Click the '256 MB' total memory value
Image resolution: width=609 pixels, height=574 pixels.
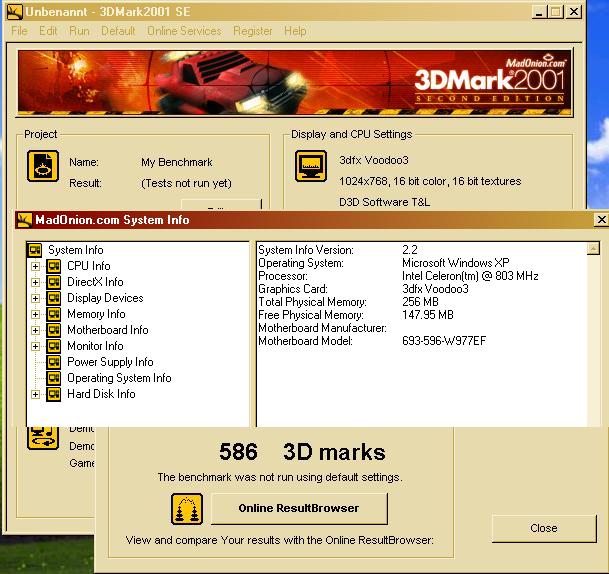[420, 302]
